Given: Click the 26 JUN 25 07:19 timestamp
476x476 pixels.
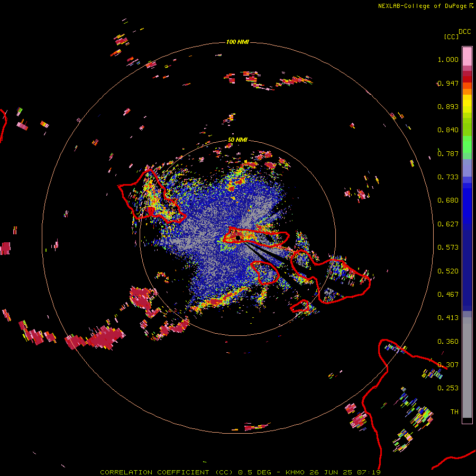Looking at the screenshot, I should point(345,472).
